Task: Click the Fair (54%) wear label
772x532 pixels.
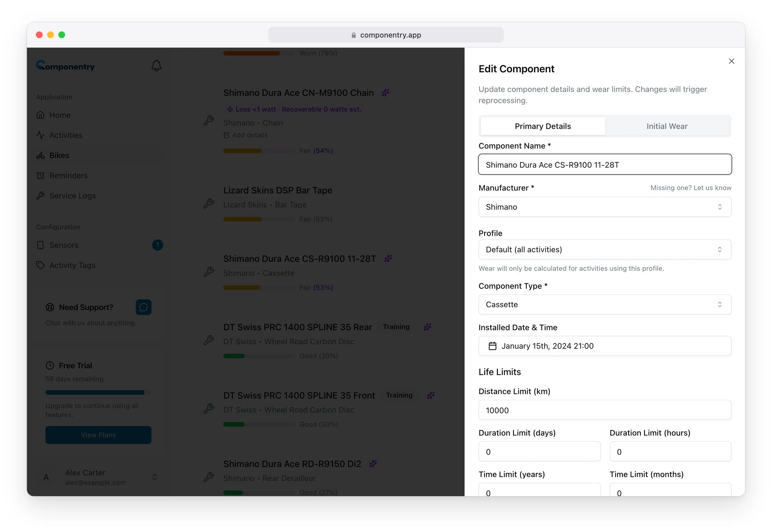Action: click(x=316, y=151)
